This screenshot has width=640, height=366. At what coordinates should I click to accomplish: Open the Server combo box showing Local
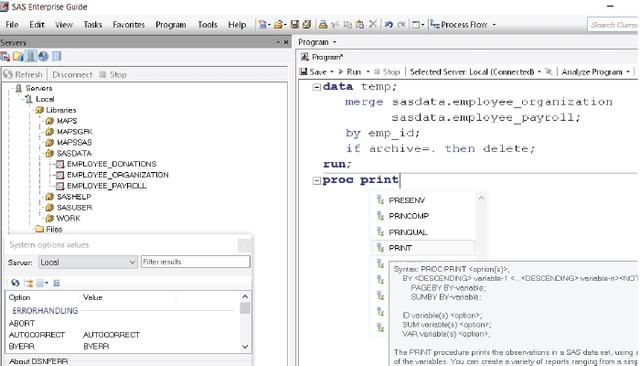point(88,262)
